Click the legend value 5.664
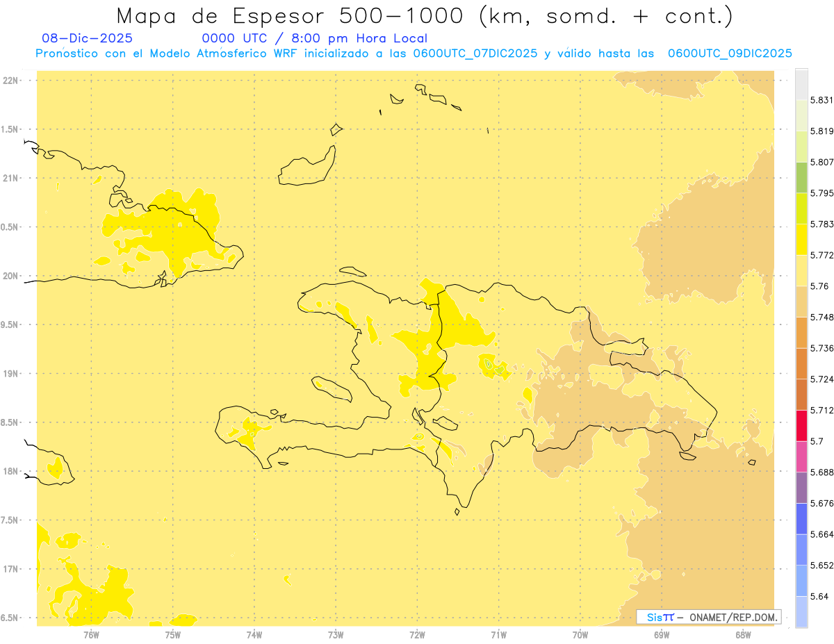This screenshot has width=834, height=644. 821,534
